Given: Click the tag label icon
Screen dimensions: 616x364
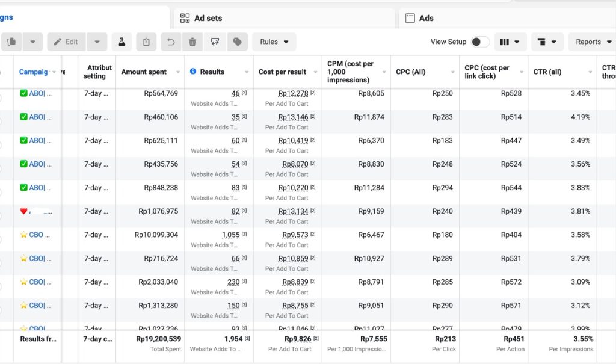Looking at the screenshot, I should coord(237,42).
